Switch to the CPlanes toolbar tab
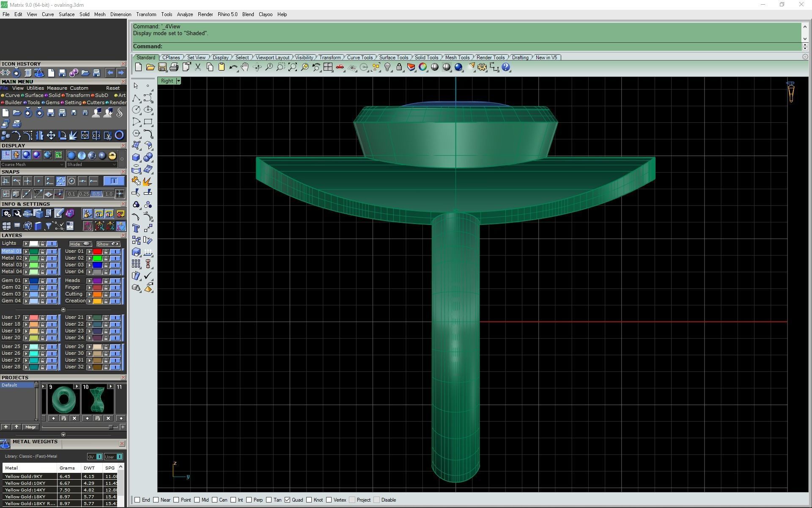The height and width of the screenshot is (508, 812). (x=171, y=58)
